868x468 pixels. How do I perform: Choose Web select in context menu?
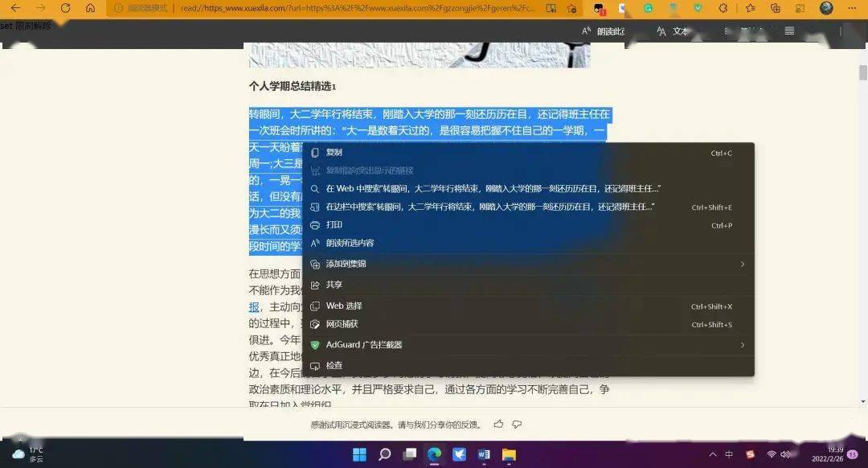[x=528, y=306]
